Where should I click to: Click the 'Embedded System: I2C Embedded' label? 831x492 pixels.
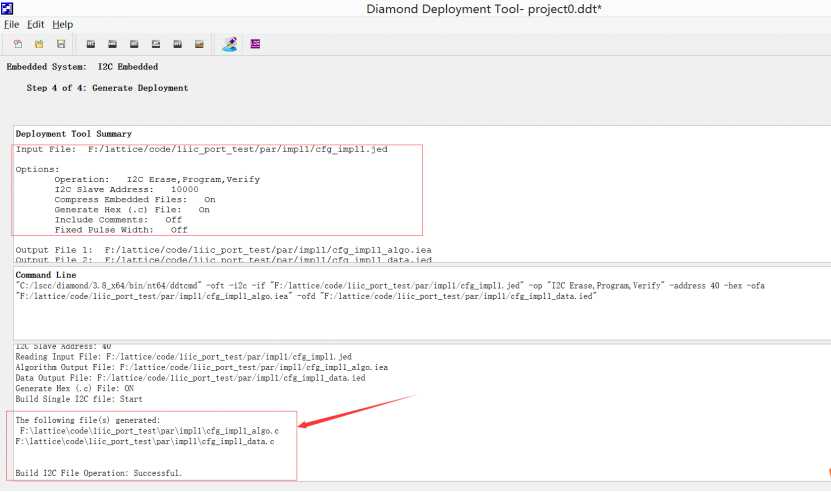click(x=82, y=67)
